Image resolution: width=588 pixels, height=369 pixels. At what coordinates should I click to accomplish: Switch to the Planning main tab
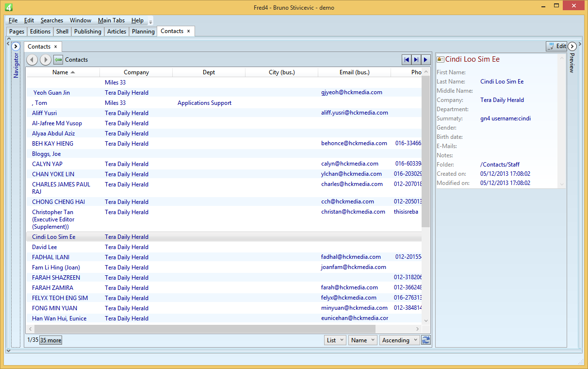(143, 32)
